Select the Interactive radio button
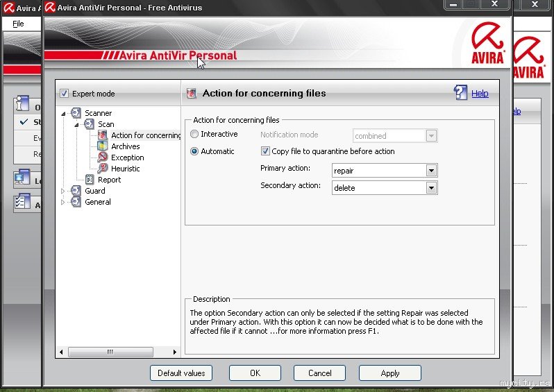554x392 pixels. click(194, 134)
